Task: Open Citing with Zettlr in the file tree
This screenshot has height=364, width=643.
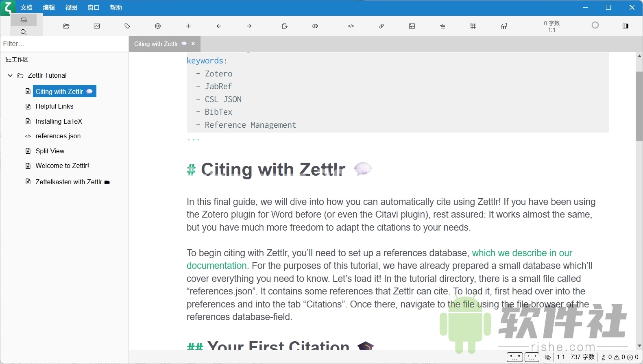Action: point(64,92)
